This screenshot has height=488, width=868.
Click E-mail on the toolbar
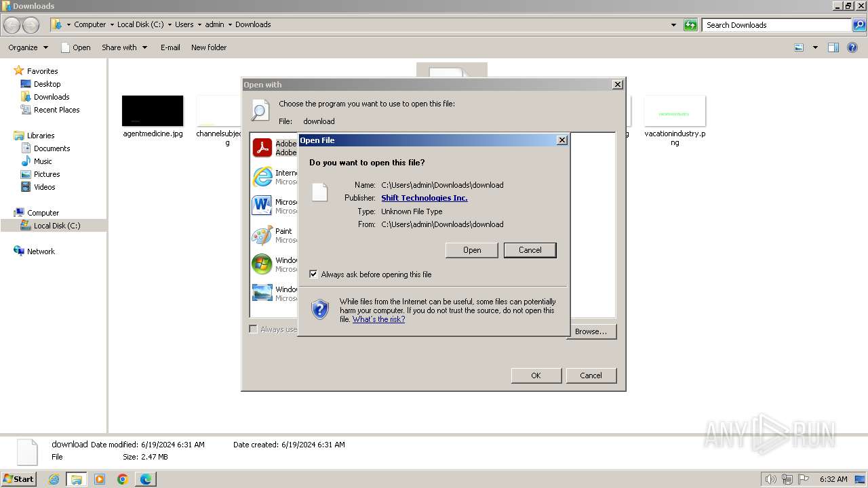point(170,47)
